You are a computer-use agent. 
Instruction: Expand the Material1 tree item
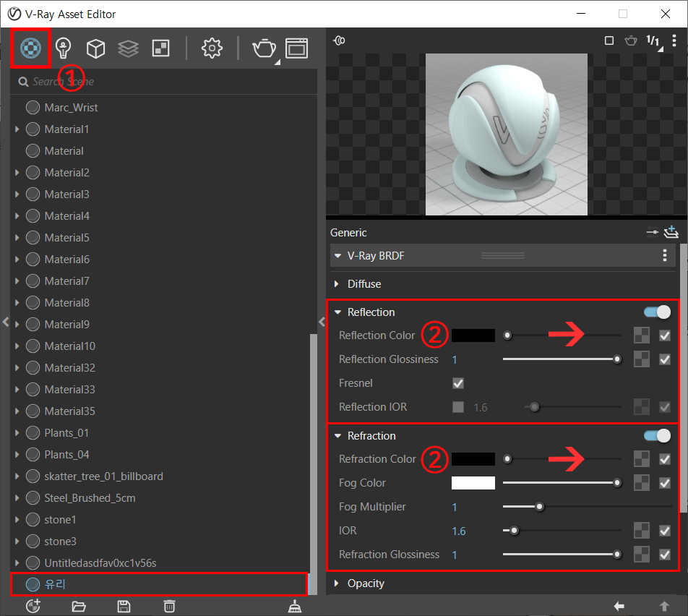coord(17,129)
